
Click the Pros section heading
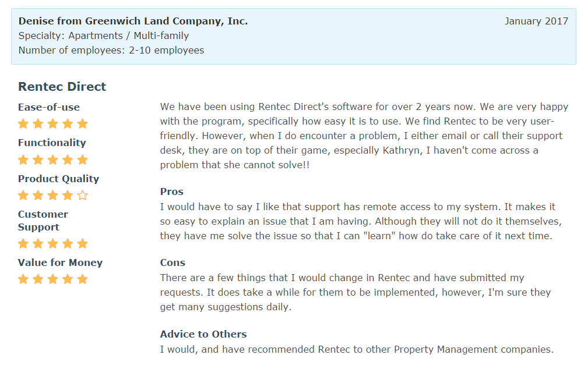point(172,191)
